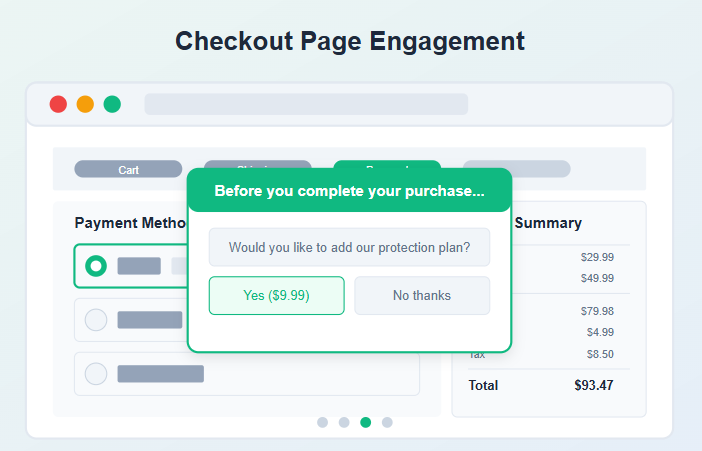Choose the second payment method radio
The image size is (702, 451).
pos(96,320)
